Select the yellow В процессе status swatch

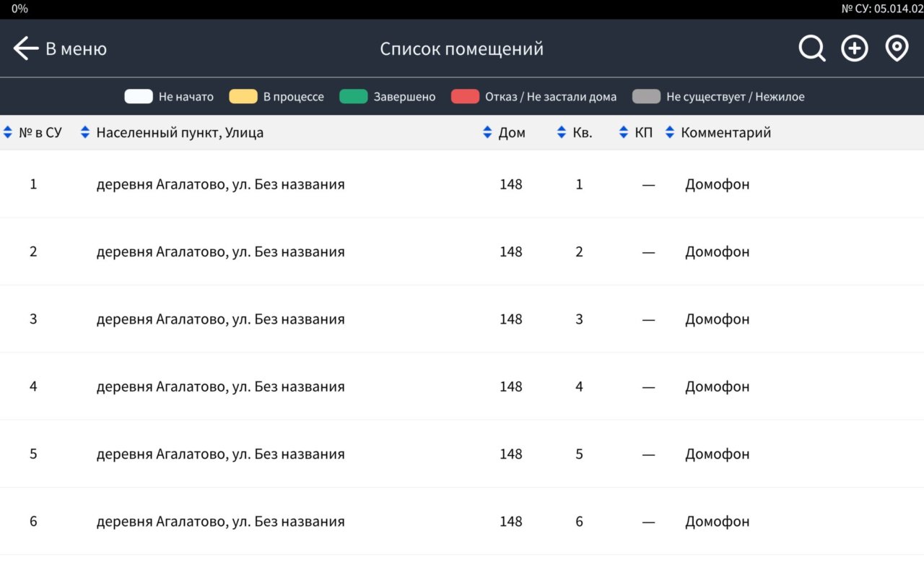(243, 97)
